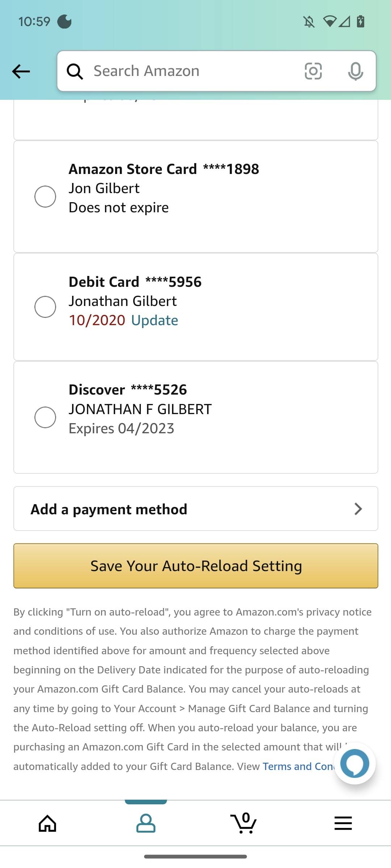This screenshot has width=391, height=868.
Task: Open the hamburger menu
Action: (343, 823)
